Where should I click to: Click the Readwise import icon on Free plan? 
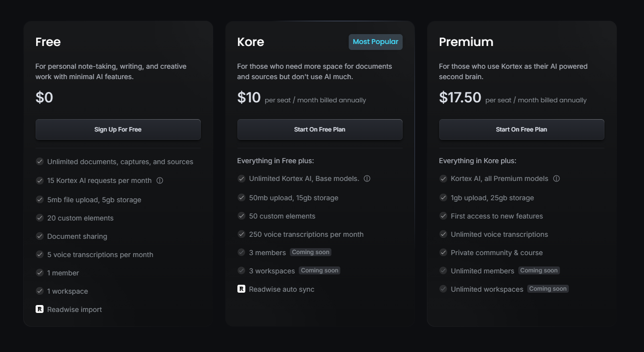point(40,309)
